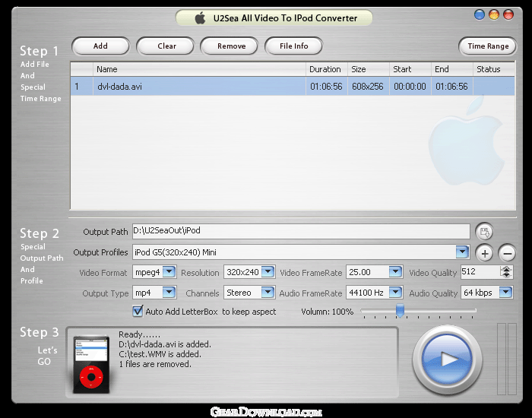Click log line 'C:\test.WMV is added.'
The height and width of the screenshot is (418, 532).
coord(160,354)
